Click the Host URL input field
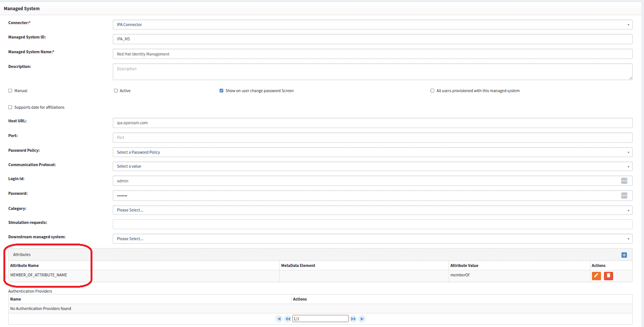 372,123
